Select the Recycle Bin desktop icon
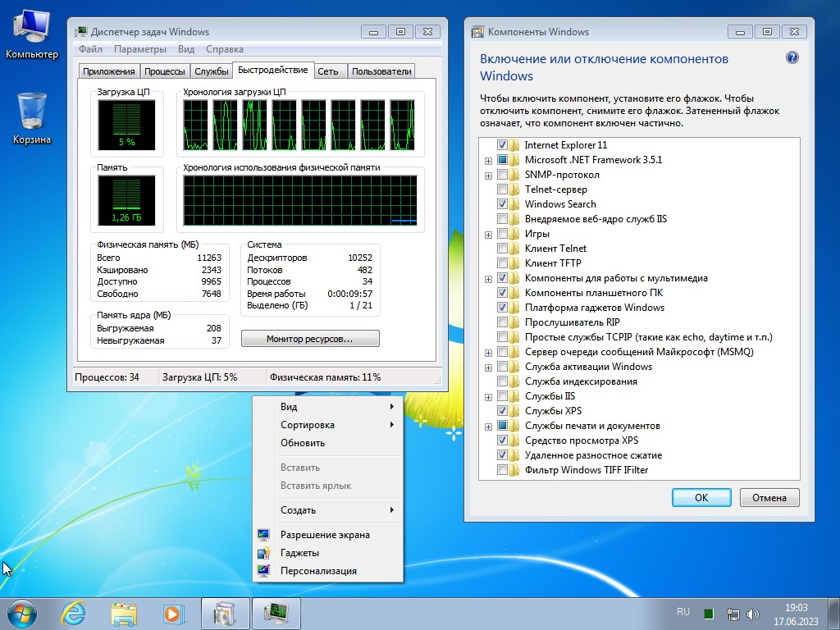This screenshot has height=630, width=840. pos(32,118)
